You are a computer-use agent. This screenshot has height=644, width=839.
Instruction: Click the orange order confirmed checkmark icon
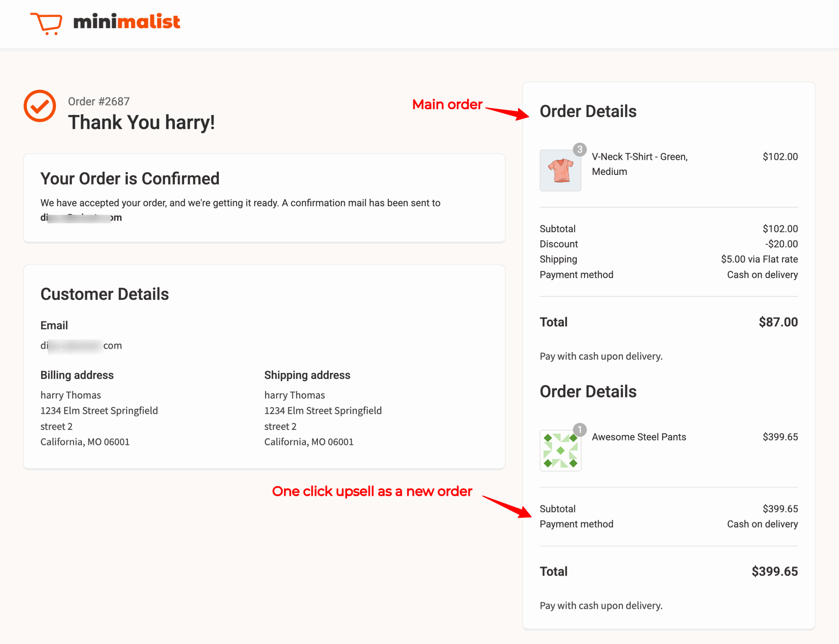pyautogui.click(x=40, y=106)
